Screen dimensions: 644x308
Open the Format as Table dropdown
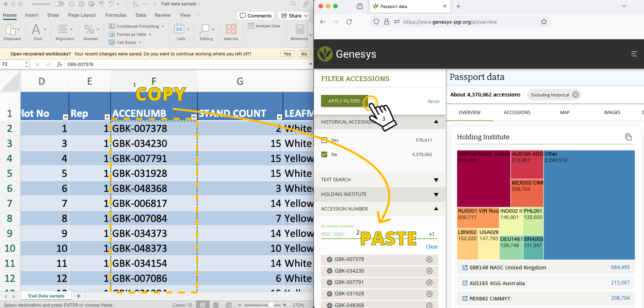[130, 34]
